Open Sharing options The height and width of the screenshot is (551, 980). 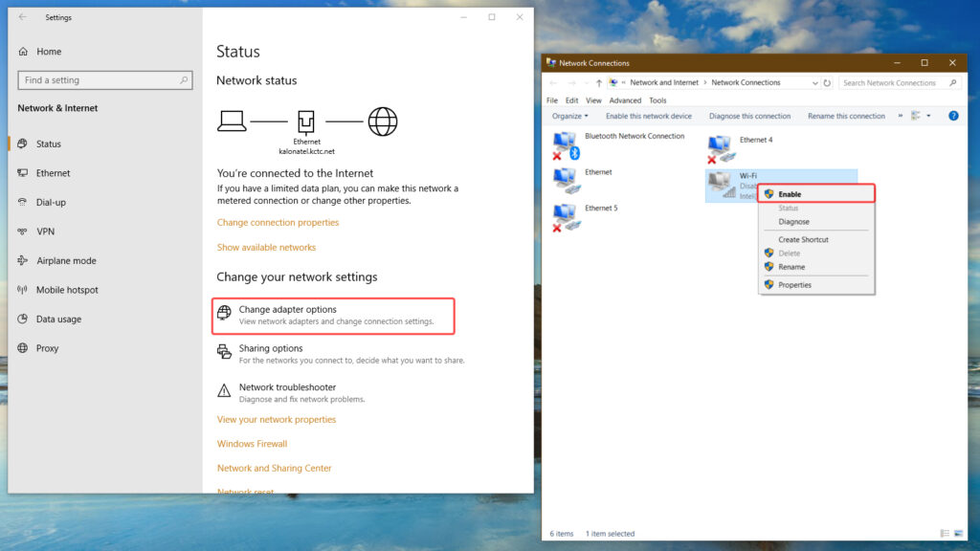(x=341, y=354)
